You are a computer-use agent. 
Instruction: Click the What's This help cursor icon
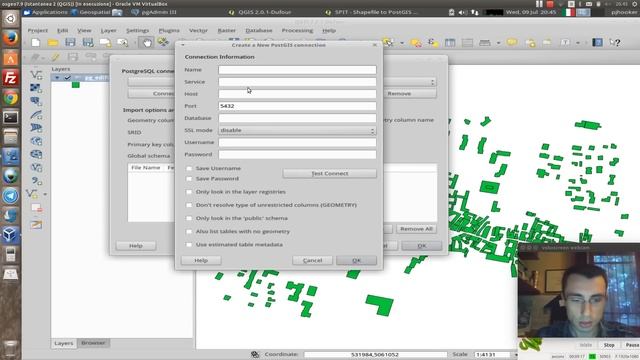click(615, 42)
